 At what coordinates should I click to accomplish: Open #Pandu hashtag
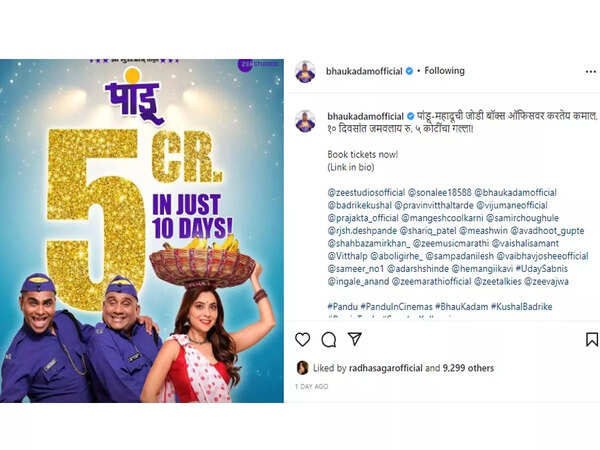(x=342, y=307)
